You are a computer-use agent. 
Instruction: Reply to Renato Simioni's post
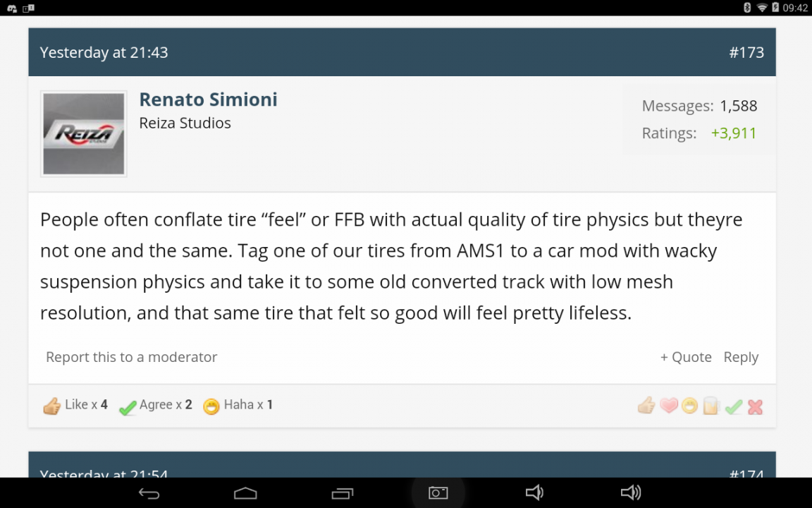click(741, 357)
